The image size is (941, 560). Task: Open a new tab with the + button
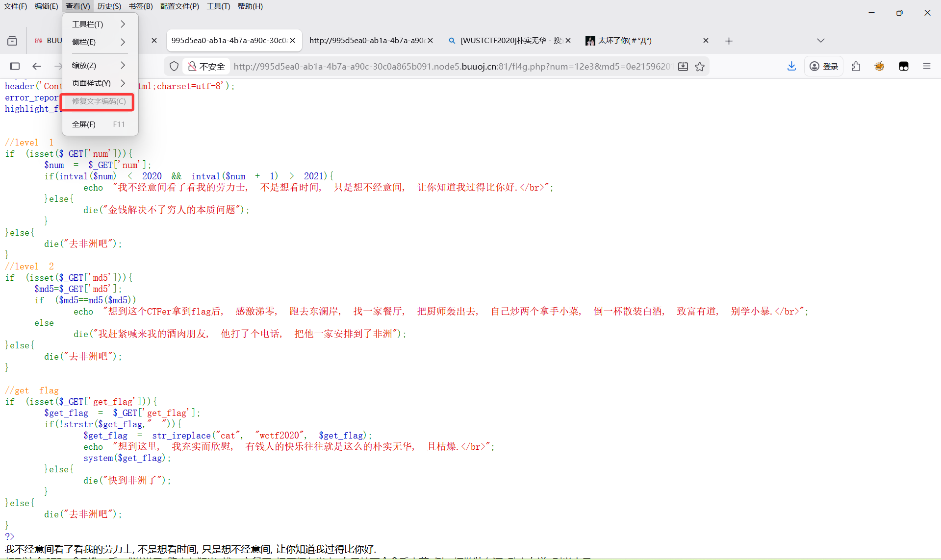[729, 41]
